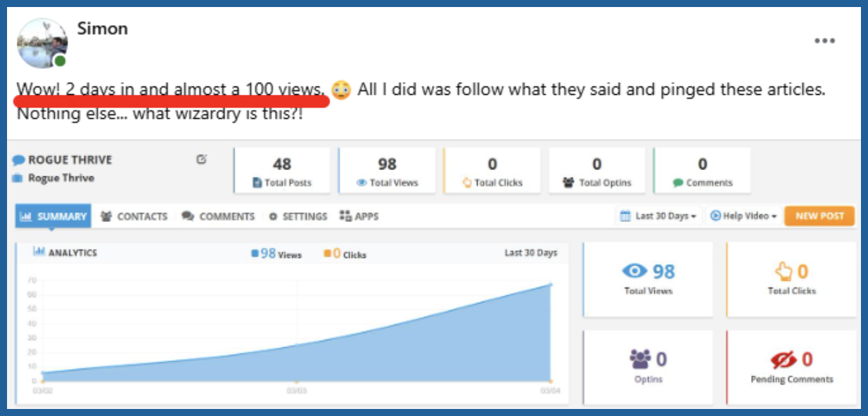Click the Total Posts document icon

tap(257, 183)
